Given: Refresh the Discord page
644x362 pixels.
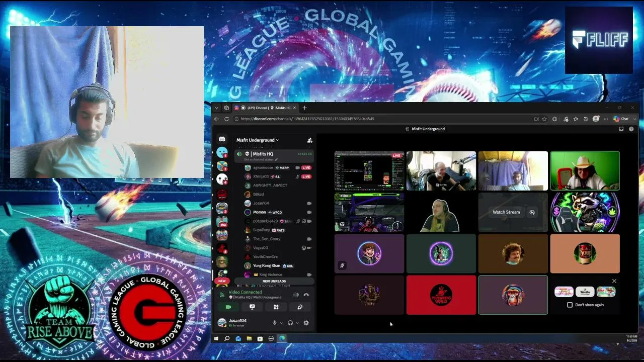Looking at the screenshot, I should click(226, 119).
